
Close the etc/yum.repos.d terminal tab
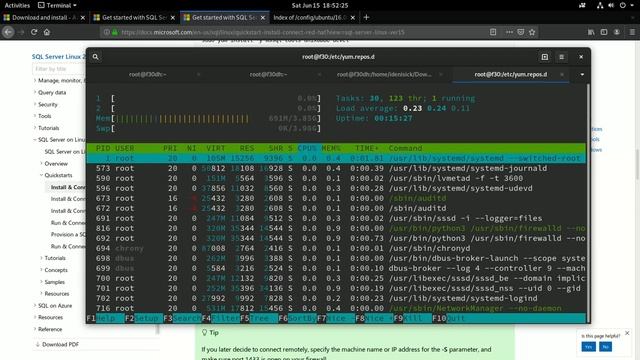tap(562, 74)
